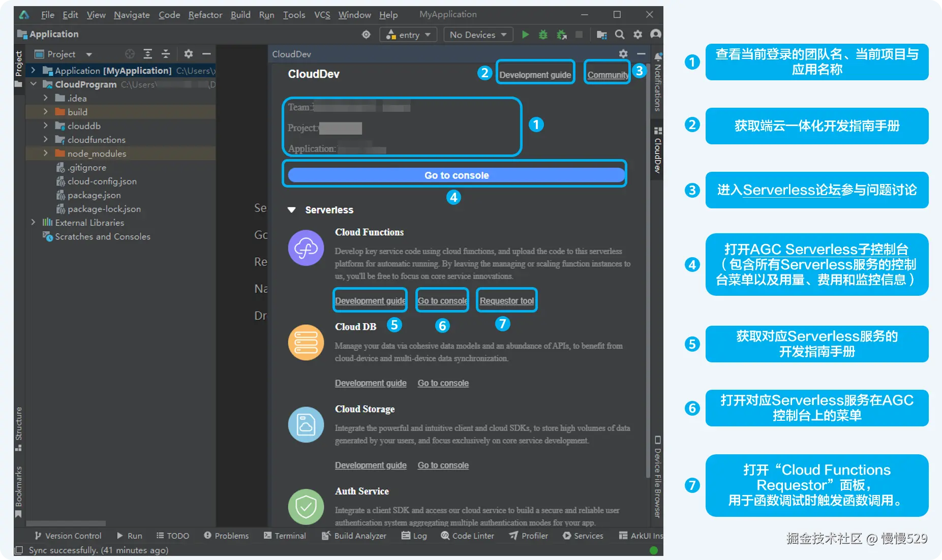
Task: Open Project panel options gear
Action: (x=189, y=54)
